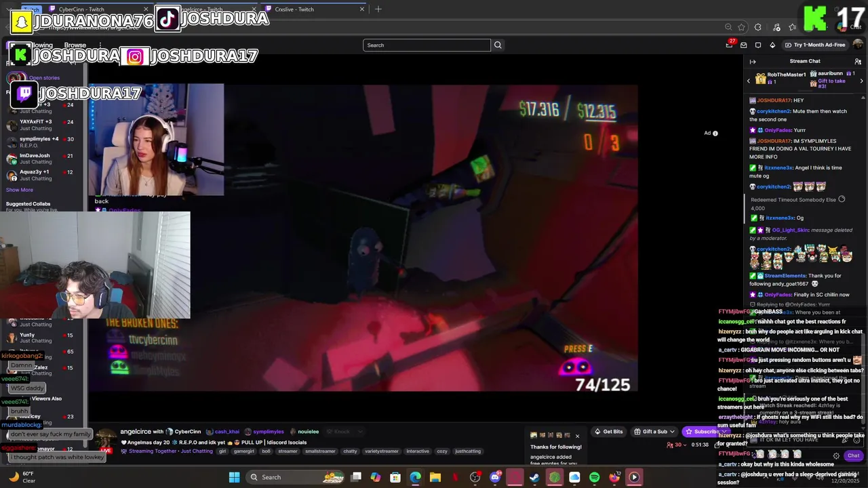Click the Ad info icon
The width and height of the screenshot is (868, 488).
tap(715, 133)
